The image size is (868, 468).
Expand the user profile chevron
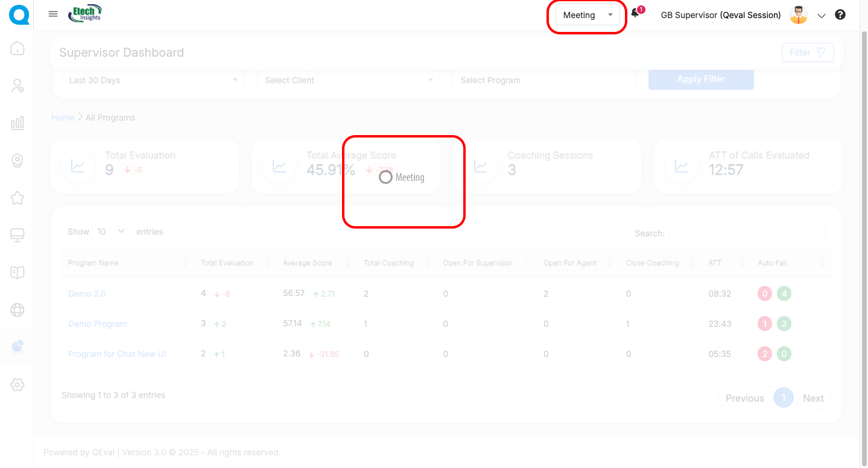coord(821,16)
